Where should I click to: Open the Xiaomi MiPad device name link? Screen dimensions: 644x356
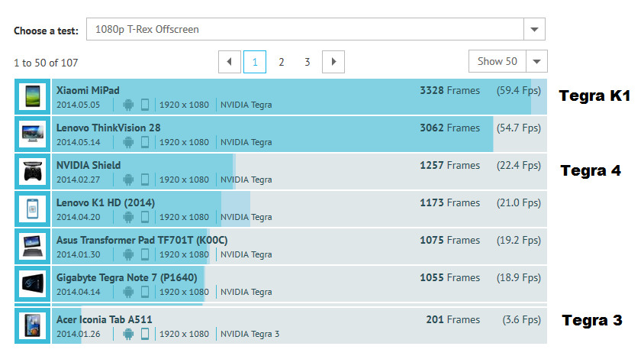coord(88,90)
